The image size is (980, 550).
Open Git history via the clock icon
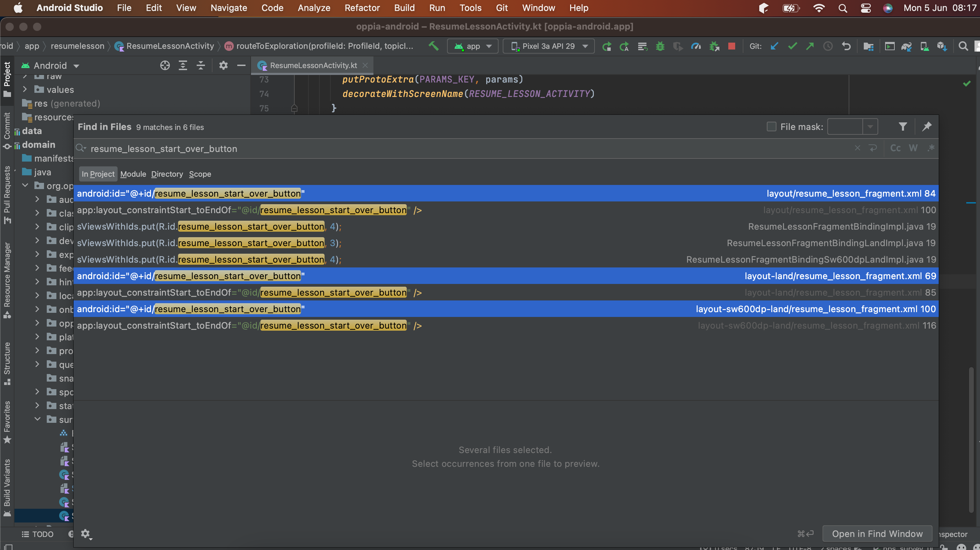click(x=828, y=46)
